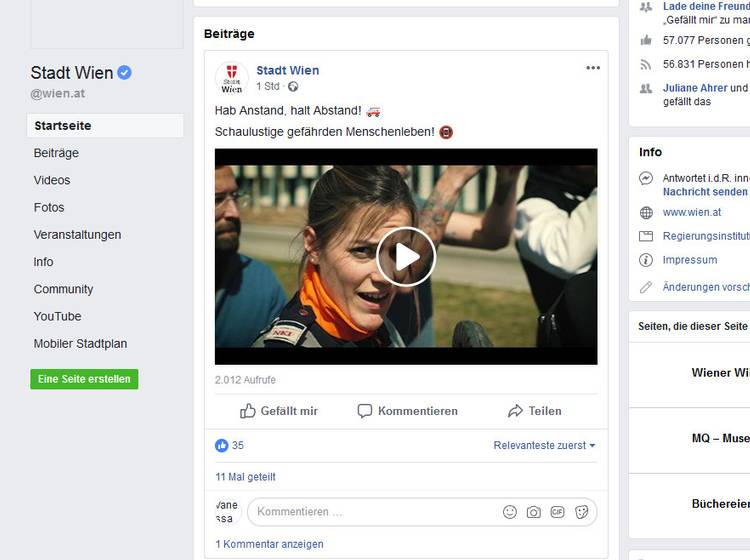This screenshot has height=560, width=750.
Task: Click the Juliane Ahrer name link
Action: click(x=695, y=88)
